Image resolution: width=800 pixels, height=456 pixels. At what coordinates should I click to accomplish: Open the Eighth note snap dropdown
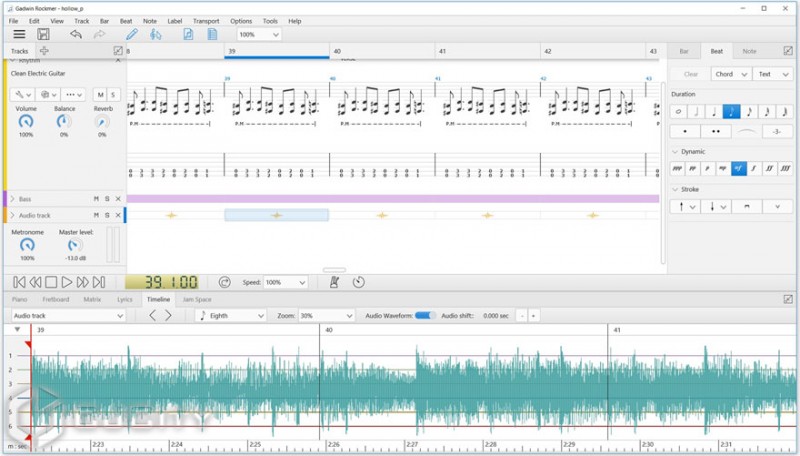coord(232,315)
